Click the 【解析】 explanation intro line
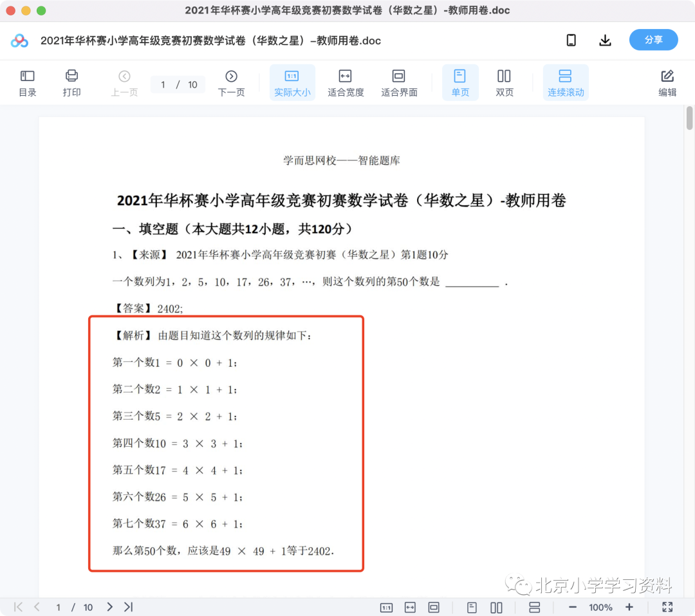 click(x=212, y=335)
